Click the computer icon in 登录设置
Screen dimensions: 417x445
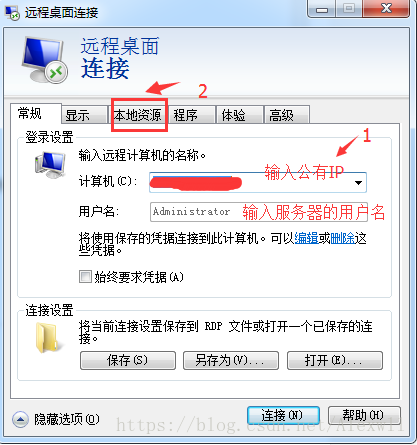pos(50,165)
